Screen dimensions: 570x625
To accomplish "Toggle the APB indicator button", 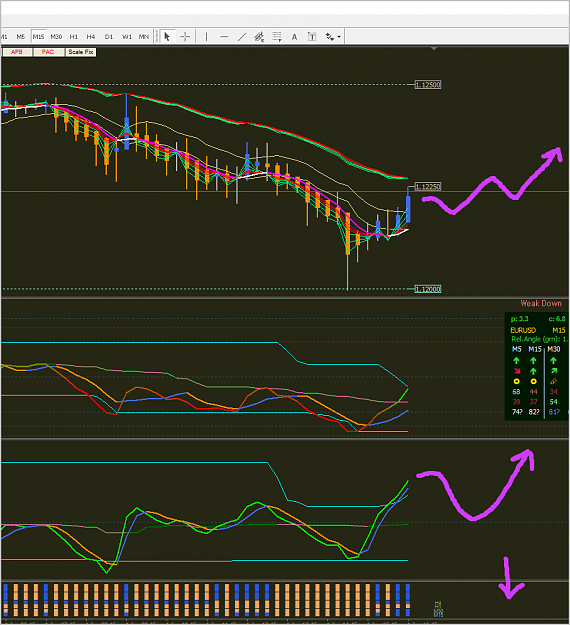I will pos(17,52).
